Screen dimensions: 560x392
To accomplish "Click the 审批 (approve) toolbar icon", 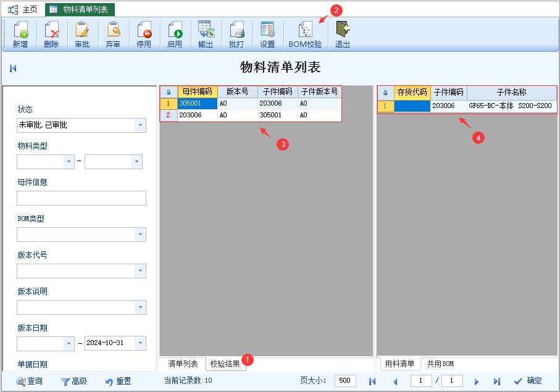I will click(x=82, y=35).
